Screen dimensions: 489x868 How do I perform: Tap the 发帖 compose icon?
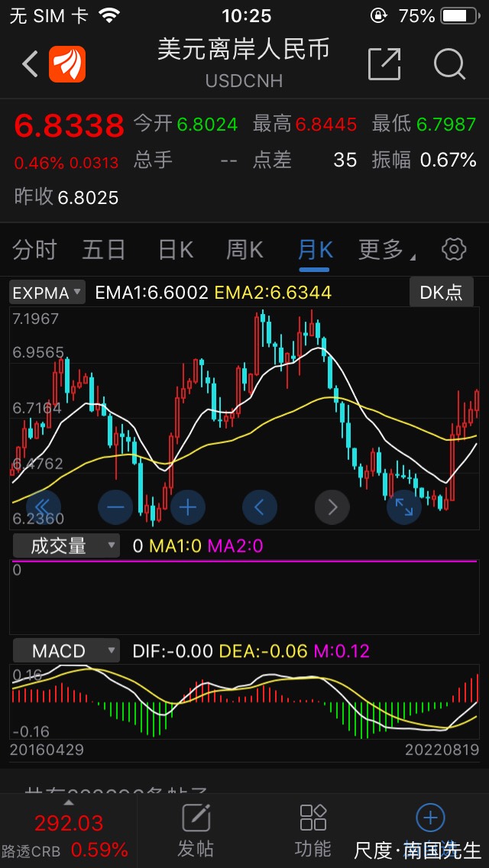(x=196, y=819)
